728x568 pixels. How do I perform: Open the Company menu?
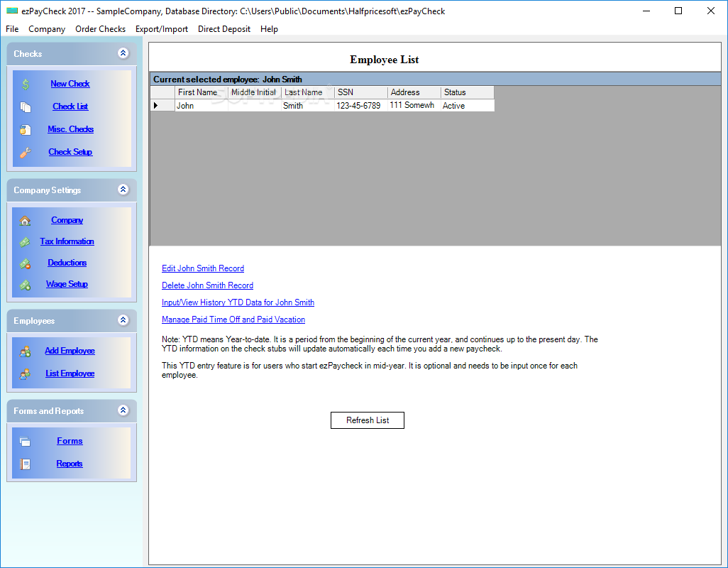pos(47,29)
